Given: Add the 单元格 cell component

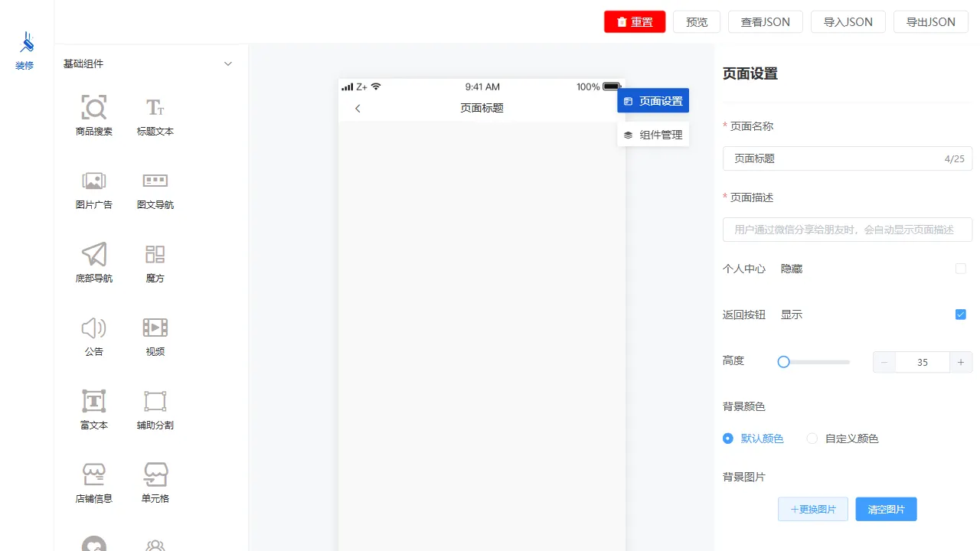Looking at the screenshot, I should coord(155,483).
